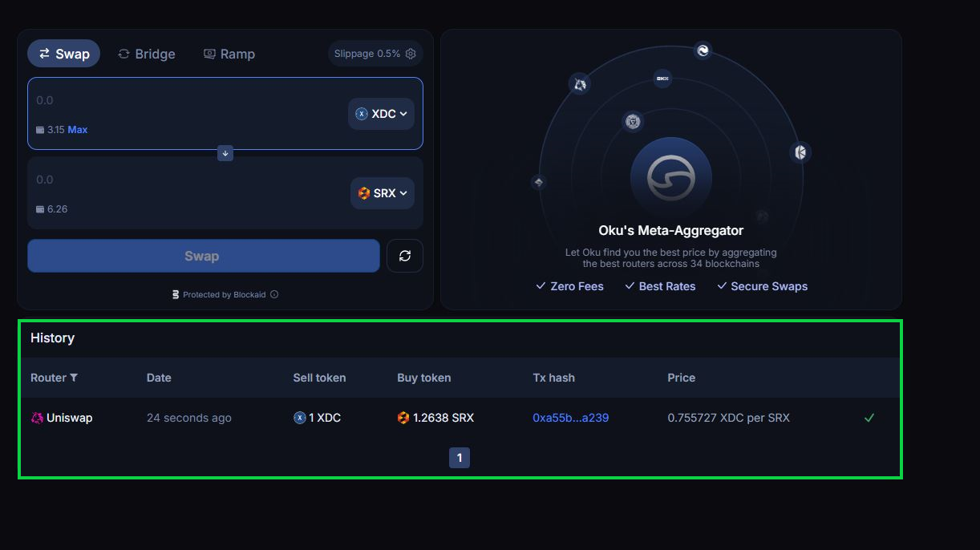
Task: Click the Best Rates checkmark label
Action: (660, 286)
